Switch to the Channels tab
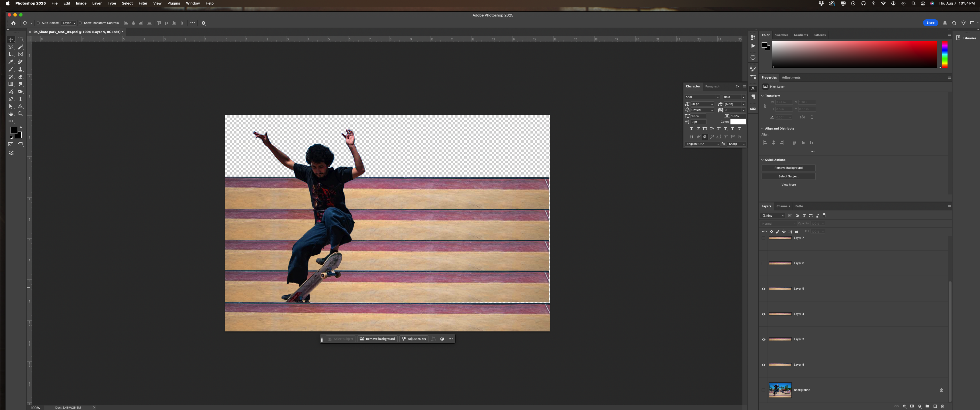 (x=783, y=206)
